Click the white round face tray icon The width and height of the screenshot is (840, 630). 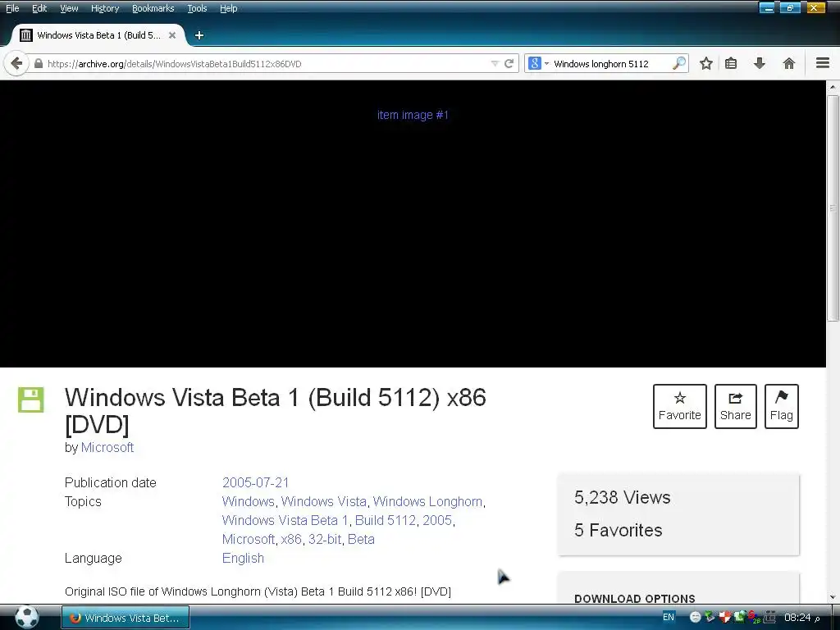tap(696, 617)
